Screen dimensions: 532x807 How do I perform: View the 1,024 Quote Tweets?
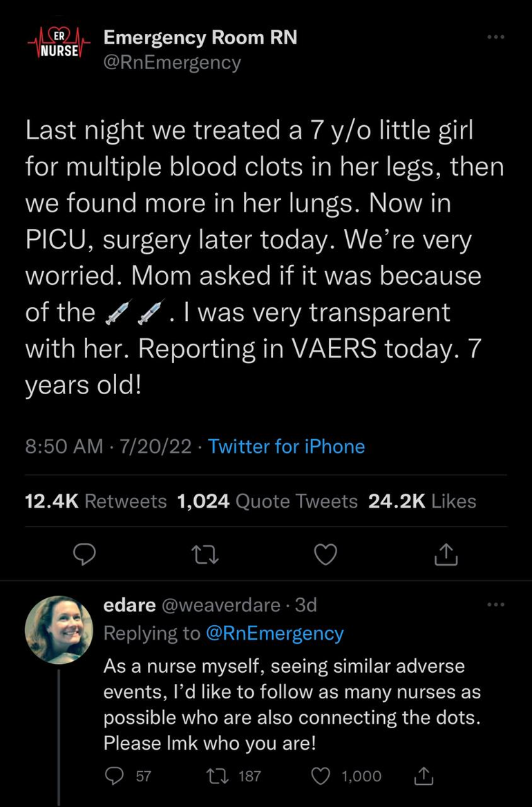[x=267, y=501]
